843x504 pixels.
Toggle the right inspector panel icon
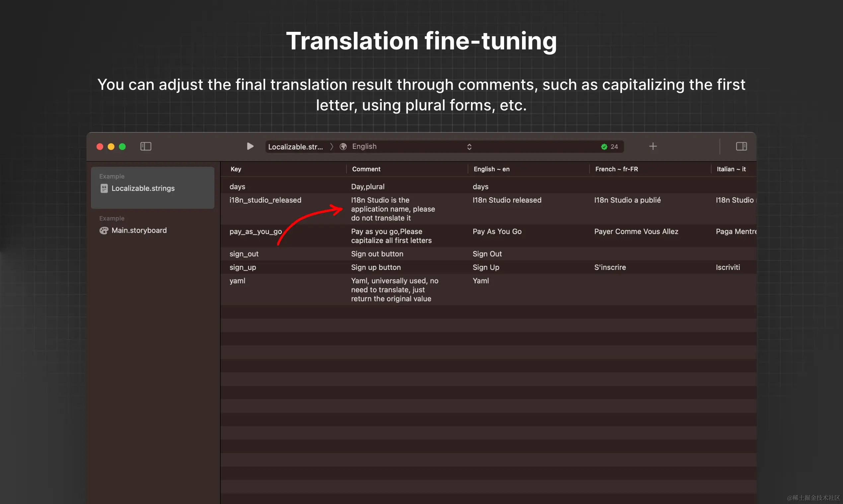click(741, 146)
